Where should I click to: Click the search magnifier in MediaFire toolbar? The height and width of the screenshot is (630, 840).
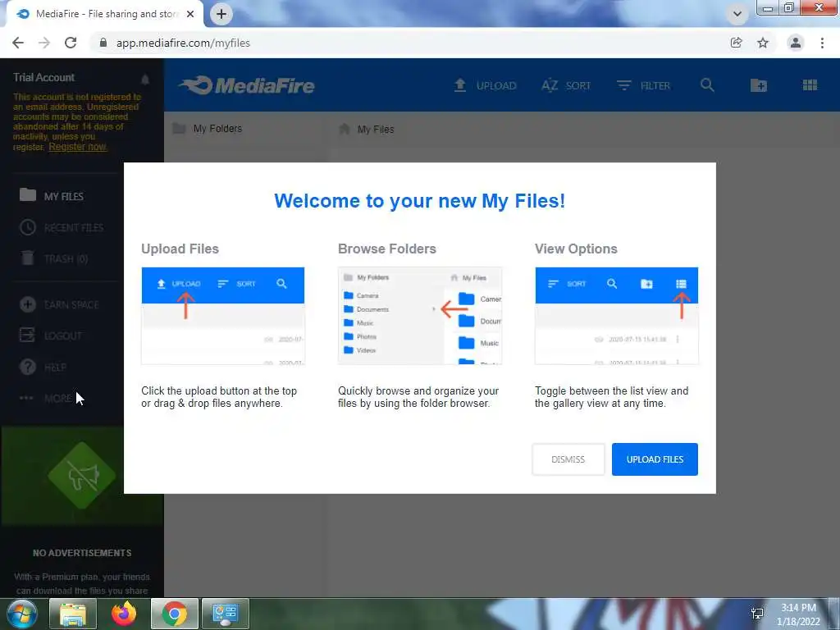click(x=707, y=85)
